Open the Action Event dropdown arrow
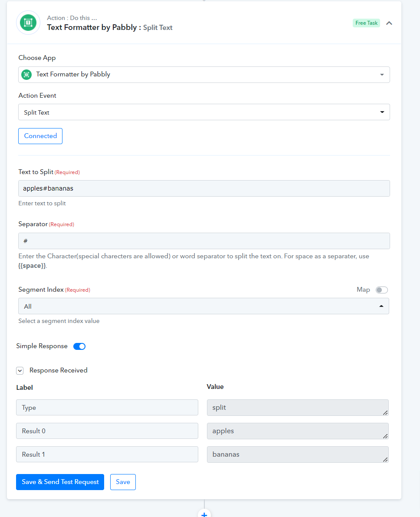 382,112
